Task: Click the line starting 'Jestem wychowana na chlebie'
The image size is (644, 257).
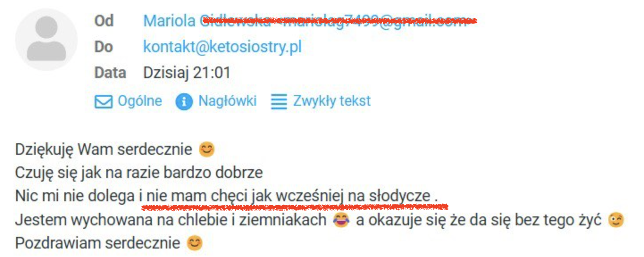Action: click(320, 220)
